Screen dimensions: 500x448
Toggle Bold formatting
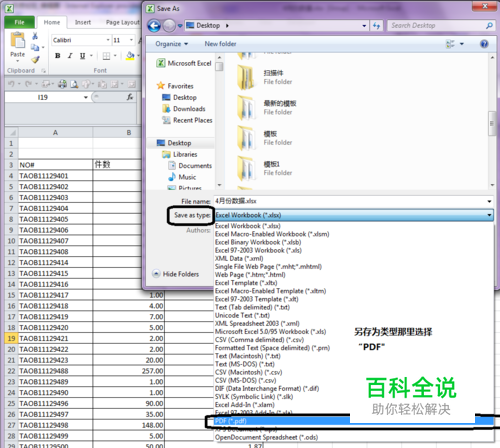pyautogui.click(x=58, y=56)
